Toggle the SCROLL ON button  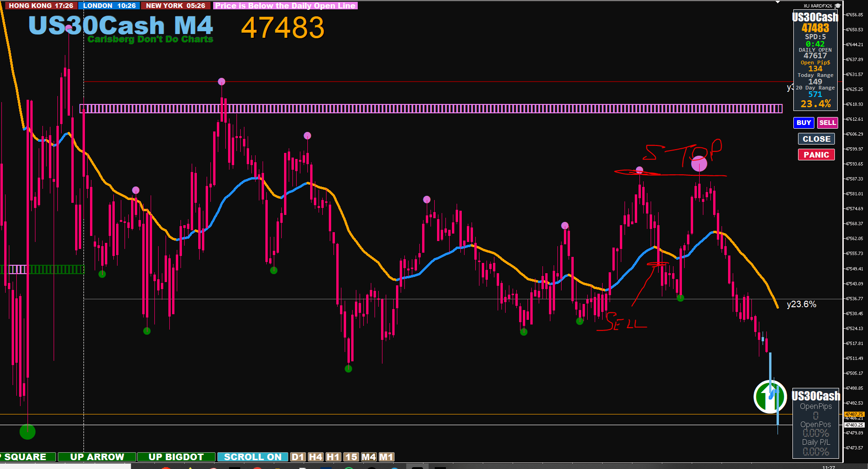tap(252, 457)
